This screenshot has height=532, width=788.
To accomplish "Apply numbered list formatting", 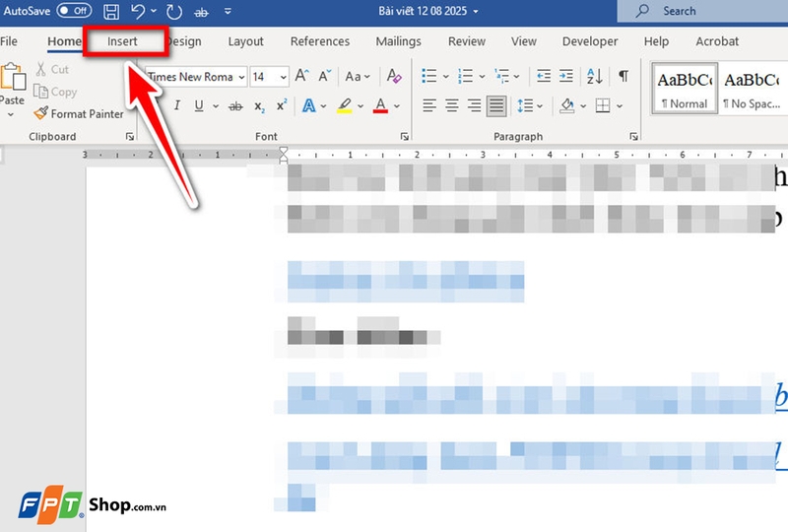I will point(465,76).
